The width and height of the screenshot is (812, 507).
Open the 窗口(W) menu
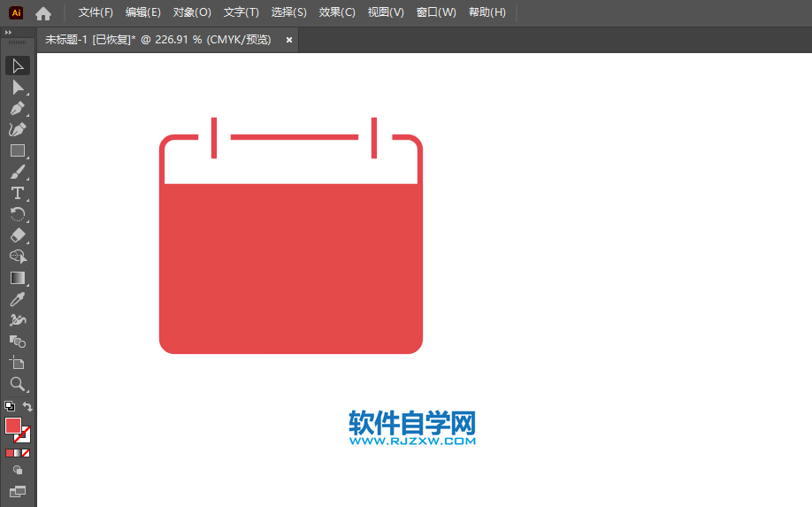click(x=437, y=12)
